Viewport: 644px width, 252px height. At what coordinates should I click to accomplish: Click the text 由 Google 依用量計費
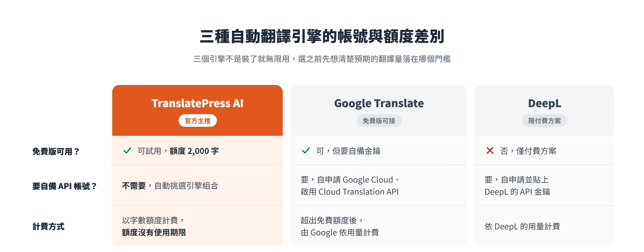[x=340, y=233]
